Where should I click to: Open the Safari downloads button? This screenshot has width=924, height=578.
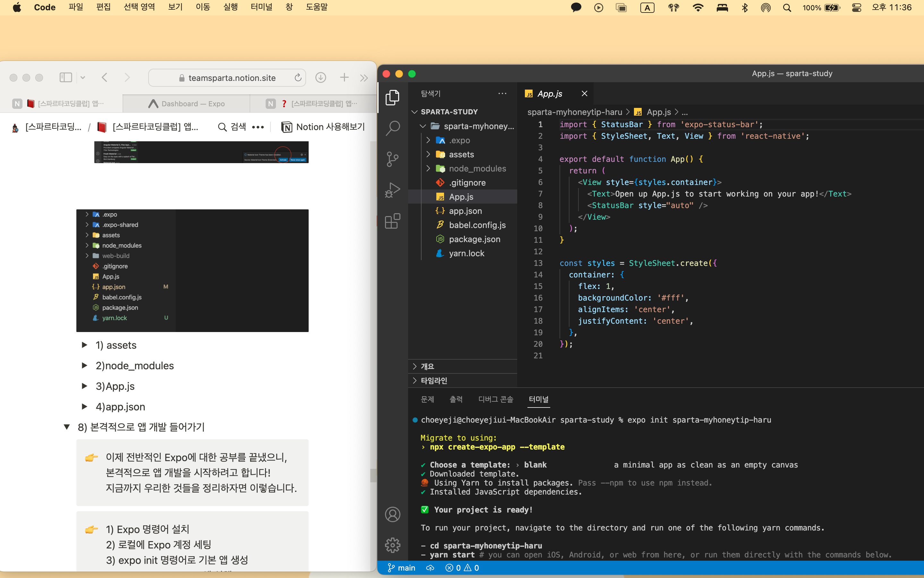pos(321,78)
